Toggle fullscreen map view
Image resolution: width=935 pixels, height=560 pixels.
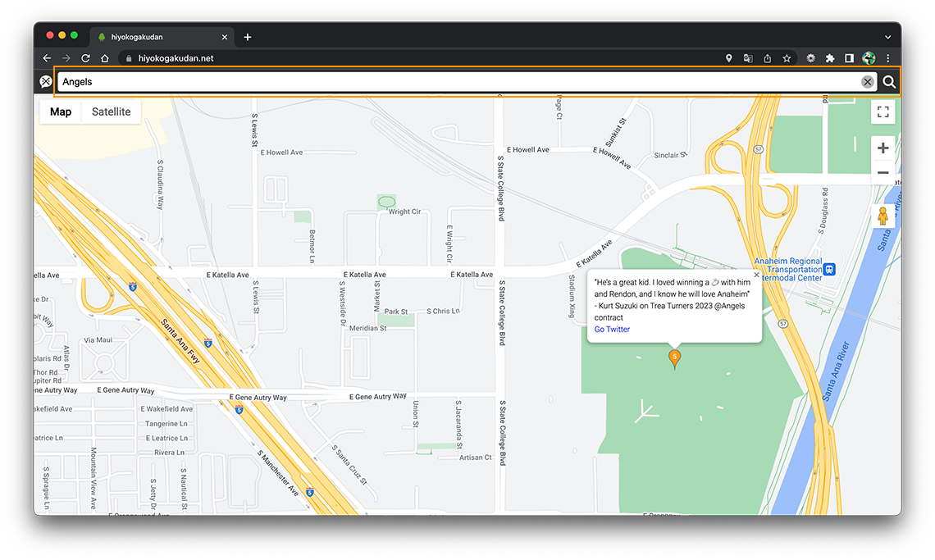[x=883, y=112]
